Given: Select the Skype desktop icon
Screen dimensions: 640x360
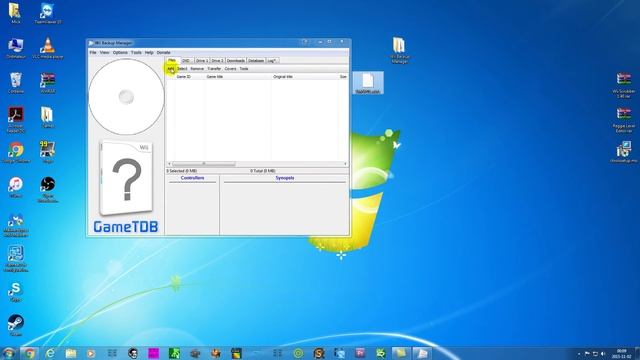Looking at the screenshot, I should click(16, 292).
